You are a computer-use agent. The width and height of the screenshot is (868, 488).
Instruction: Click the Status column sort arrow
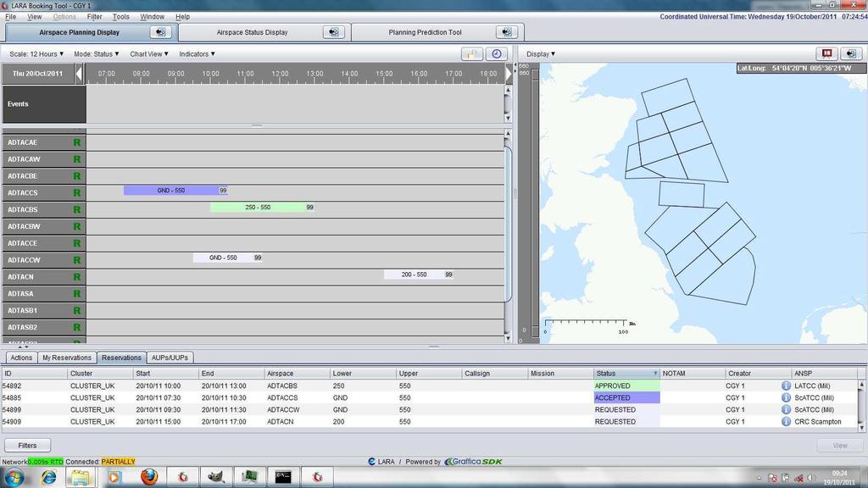point(655,374)
